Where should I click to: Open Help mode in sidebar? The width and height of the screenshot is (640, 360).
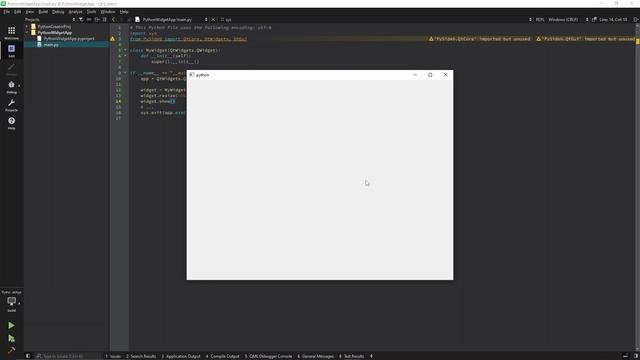tap(11, 122)
